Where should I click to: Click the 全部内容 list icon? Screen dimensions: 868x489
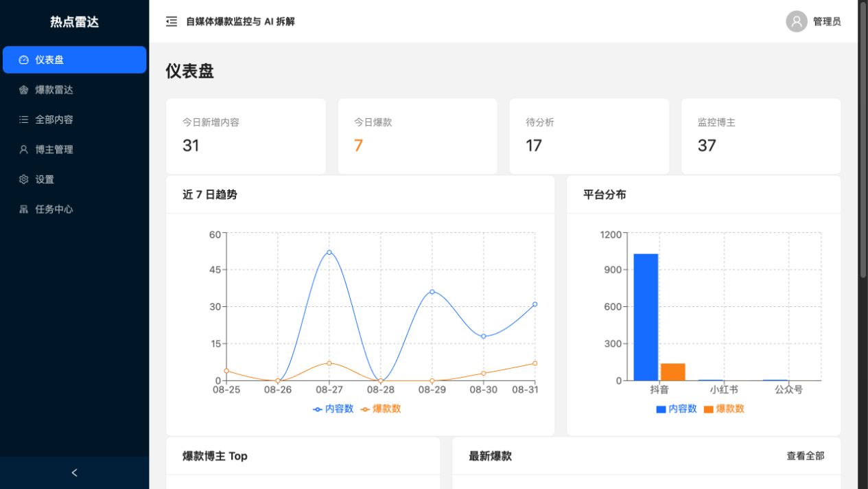click(24, 120)
